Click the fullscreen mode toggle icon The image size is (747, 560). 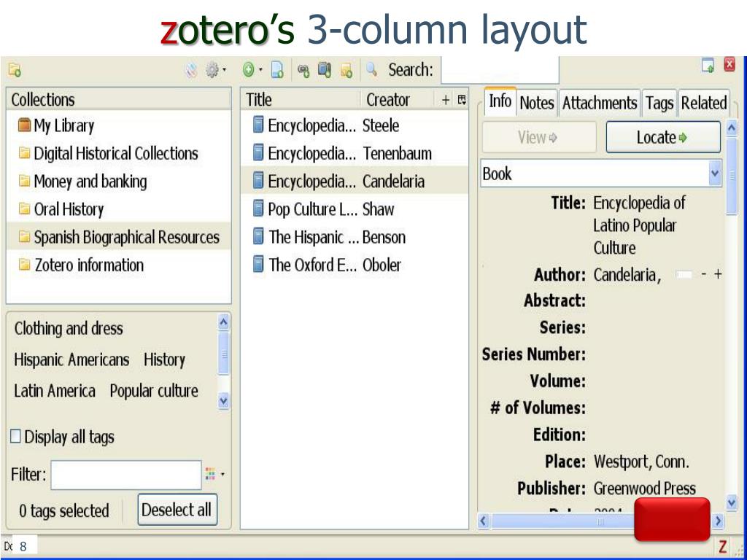point(708,65)
